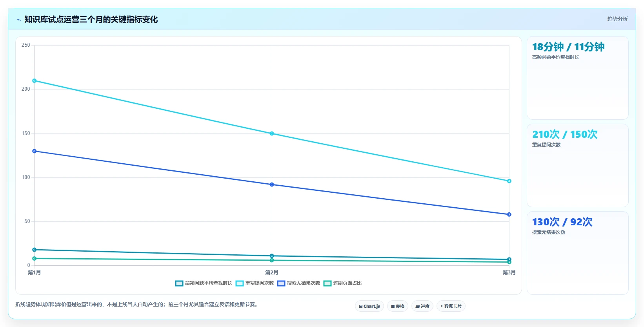Click the 重复提问次数 point at 第1月 (210)
Viewport: 644px width, 327px height.
point(35,81)
